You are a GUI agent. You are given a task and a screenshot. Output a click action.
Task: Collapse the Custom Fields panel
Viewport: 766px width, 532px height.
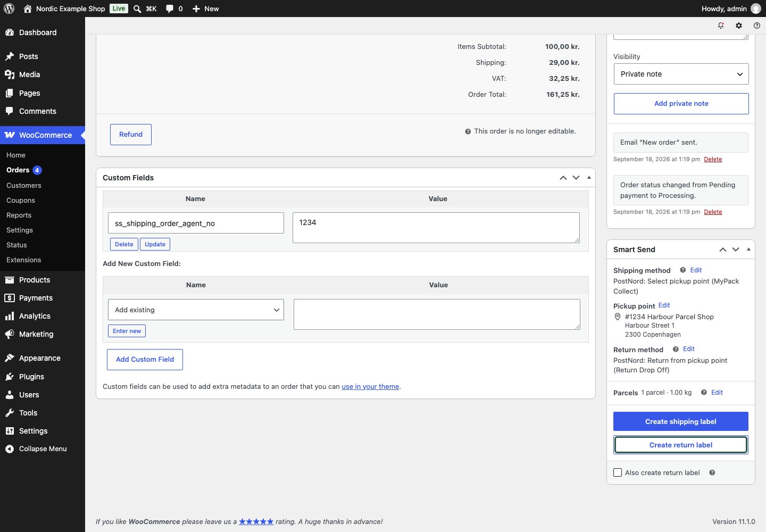[589, 177]
